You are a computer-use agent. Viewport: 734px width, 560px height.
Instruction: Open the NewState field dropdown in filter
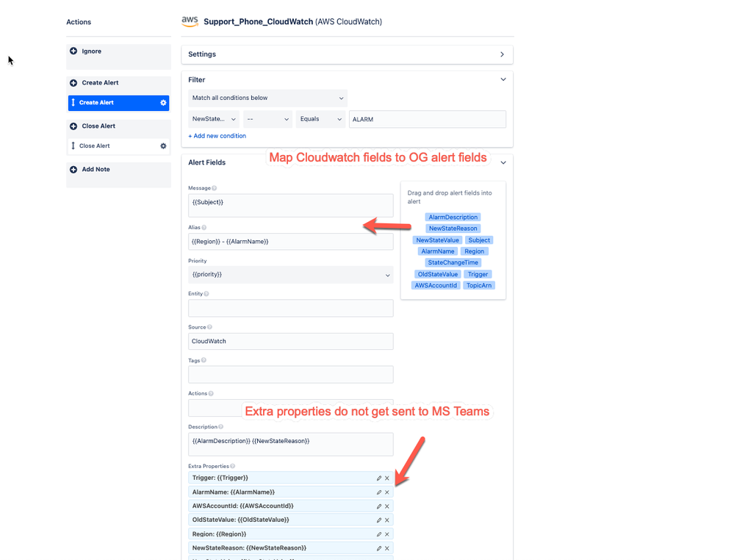coord(214,119)
